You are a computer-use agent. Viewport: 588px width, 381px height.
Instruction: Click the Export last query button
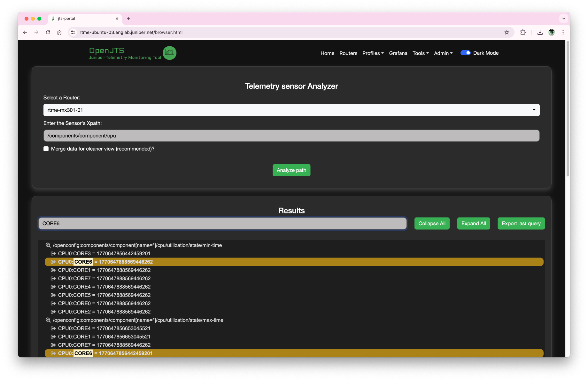coord(521,223)
